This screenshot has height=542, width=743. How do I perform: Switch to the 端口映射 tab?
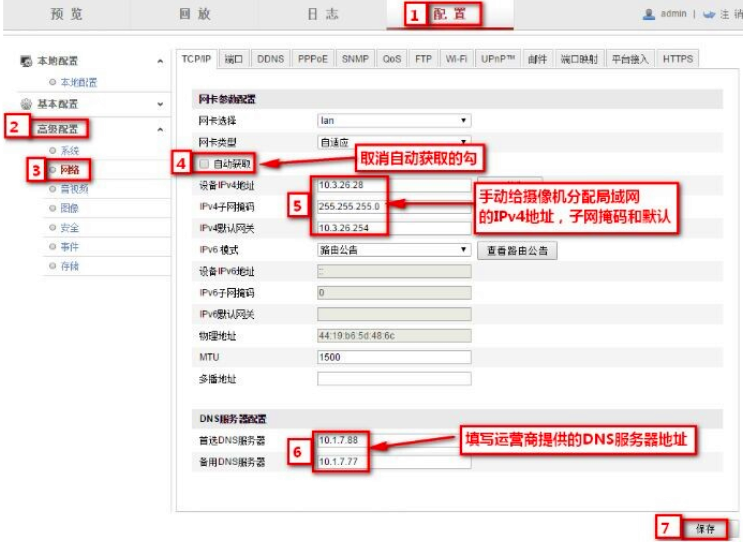579,59
